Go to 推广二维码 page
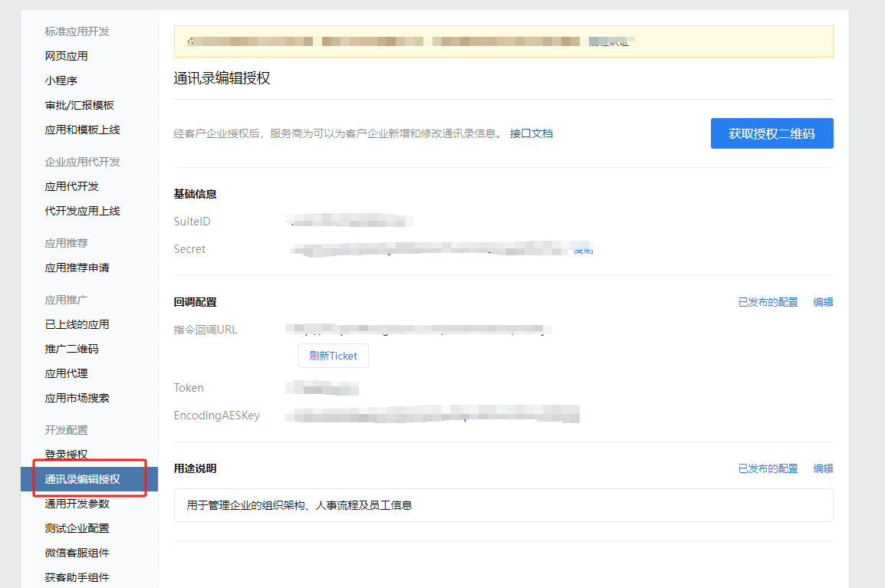885x588 pixels. pos(71,349)
